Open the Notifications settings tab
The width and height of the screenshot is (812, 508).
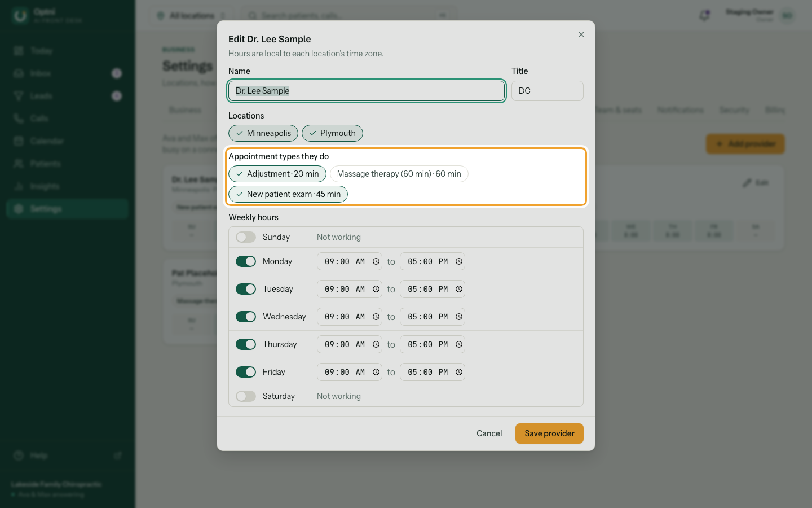(680, 110)
